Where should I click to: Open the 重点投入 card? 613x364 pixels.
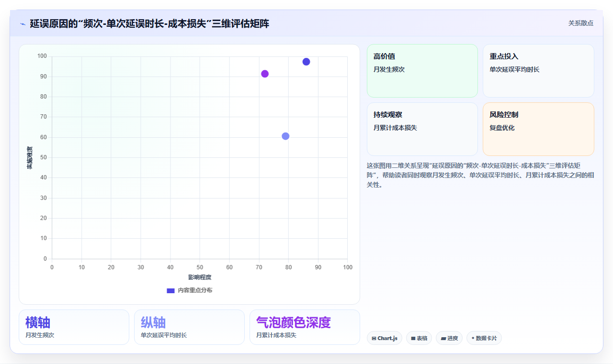[538, 71]
